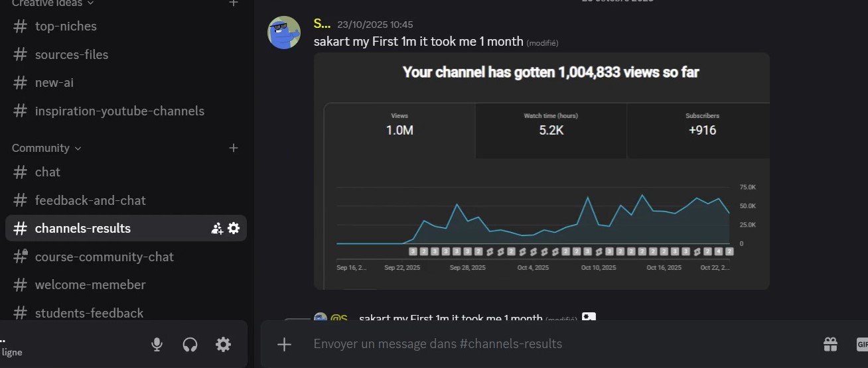Select the channels-results channel
Screen dimensions: 868x368
tap(126, 228)
